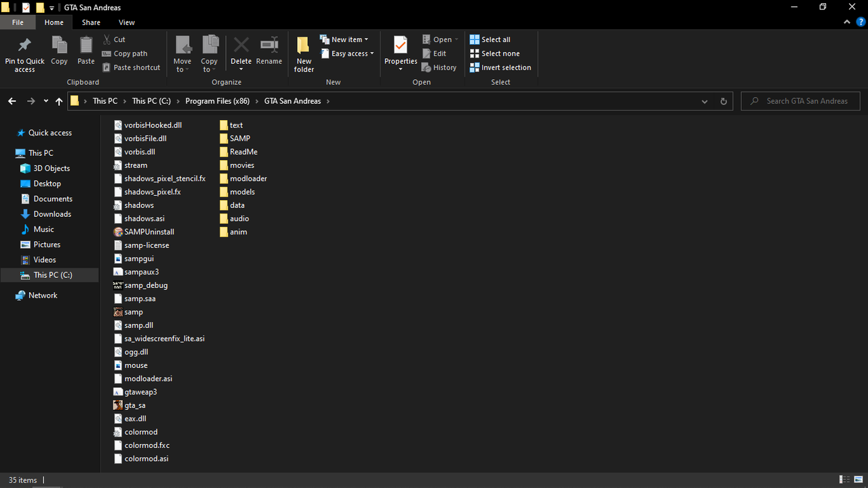Select Videos in the navigation pane
This screenshot has width=868, height=488.
pyautogui.click(x=45, y=260)
